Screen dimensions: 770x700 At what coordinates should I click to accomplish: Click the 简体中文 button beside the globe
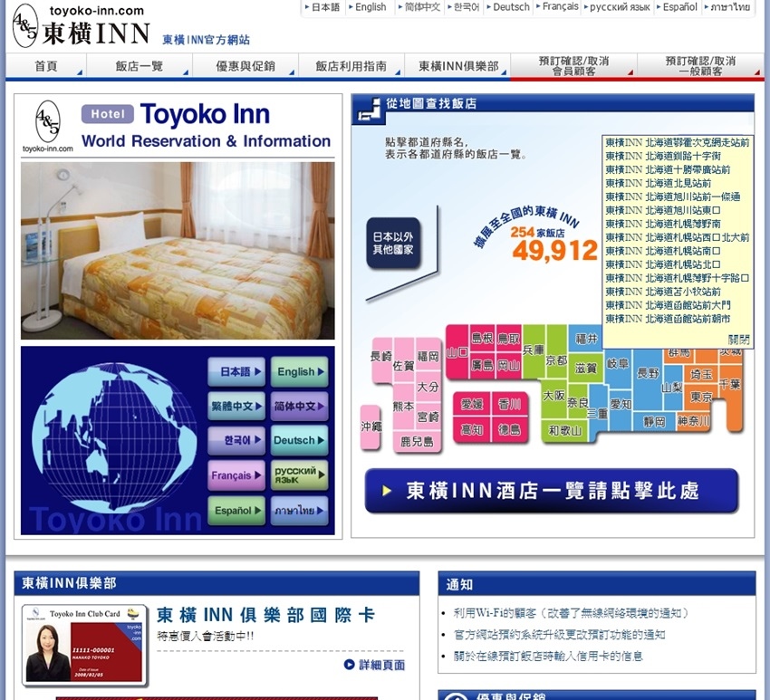coord(300,407)
